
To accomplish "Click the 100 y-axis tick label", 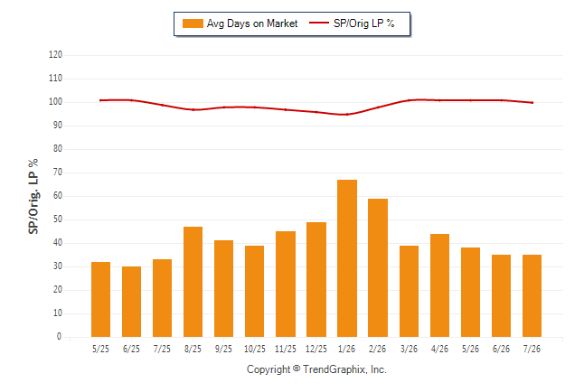I will (x=55, y=102).
